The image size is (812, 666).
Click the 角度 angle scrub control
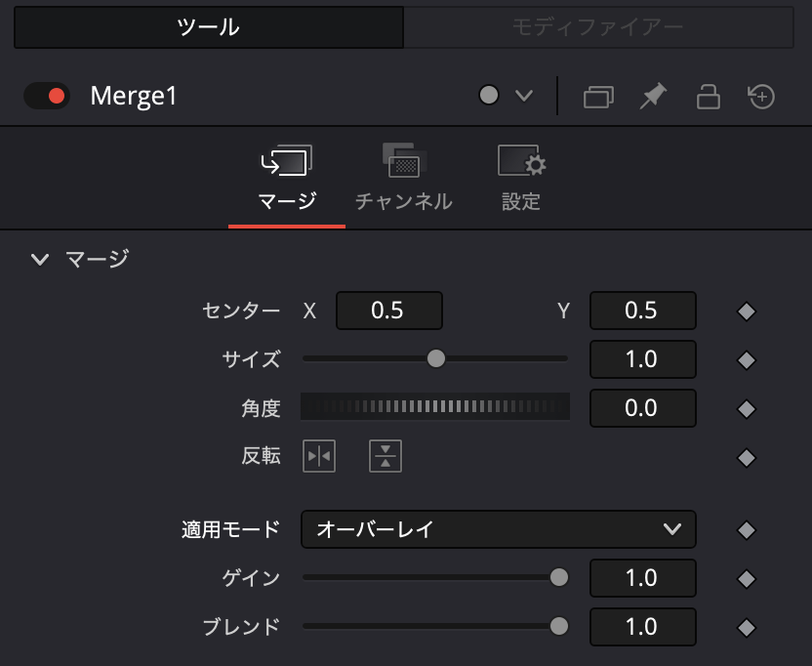click(436, 408)
